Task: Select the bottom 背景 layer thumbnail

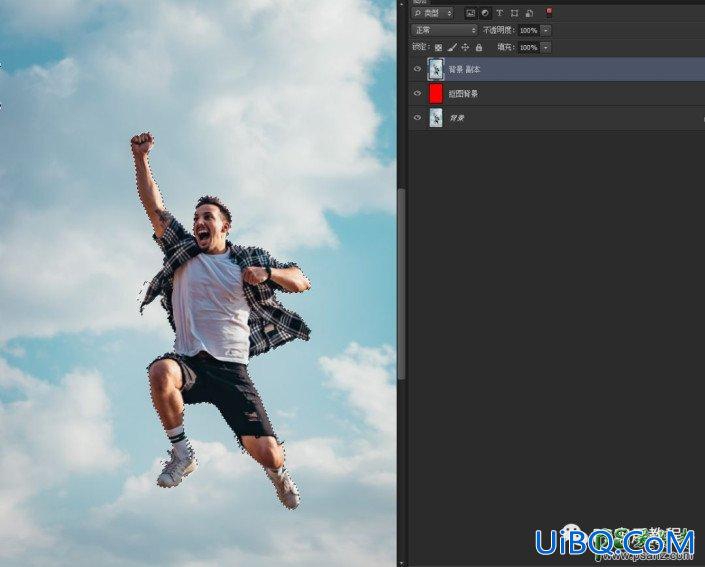Action: click(x=436, y=118)
